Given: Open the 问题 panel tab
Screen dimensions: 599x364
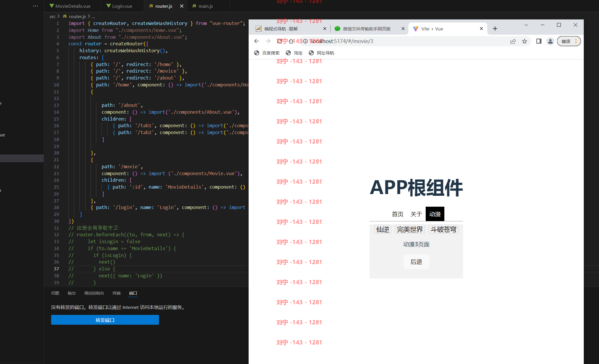Looking at the screenshot, I should tap(55, 293).
